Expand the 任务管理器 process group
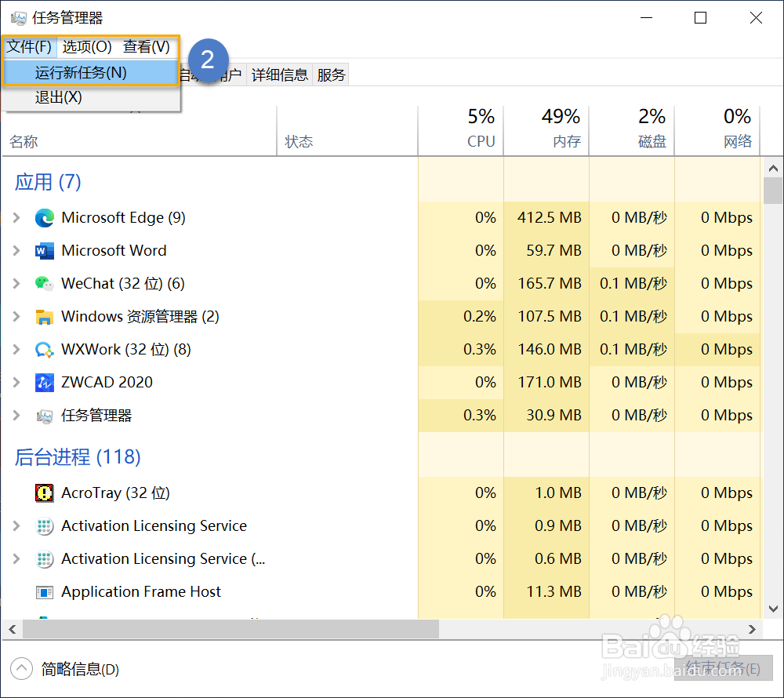 coord(16,416)
